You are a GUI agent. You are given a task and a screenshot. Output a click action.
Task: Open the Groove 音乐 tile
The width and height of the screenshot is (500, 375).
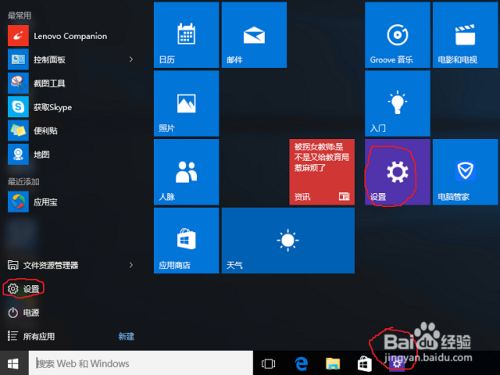[x=397, y=35]
